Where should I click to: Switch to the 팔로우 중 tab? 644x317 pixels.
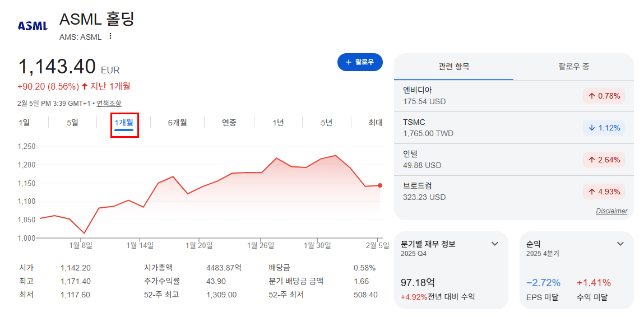coord(574,67)
